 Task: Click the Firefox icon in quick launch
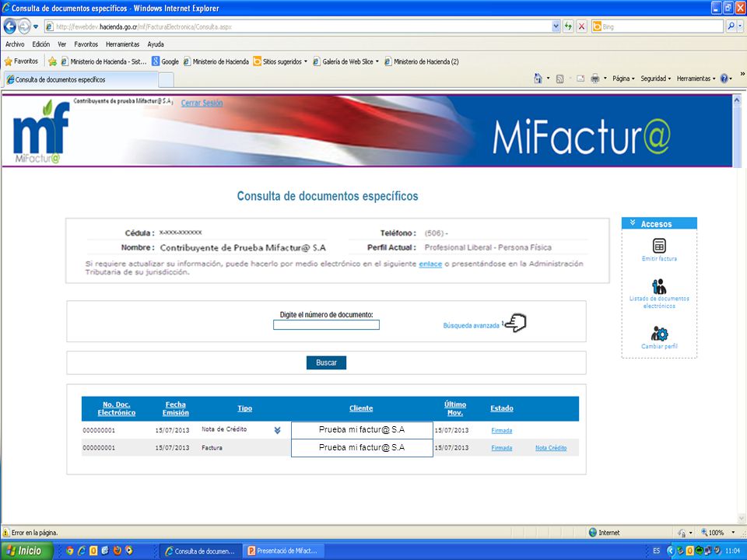point(117,551)
